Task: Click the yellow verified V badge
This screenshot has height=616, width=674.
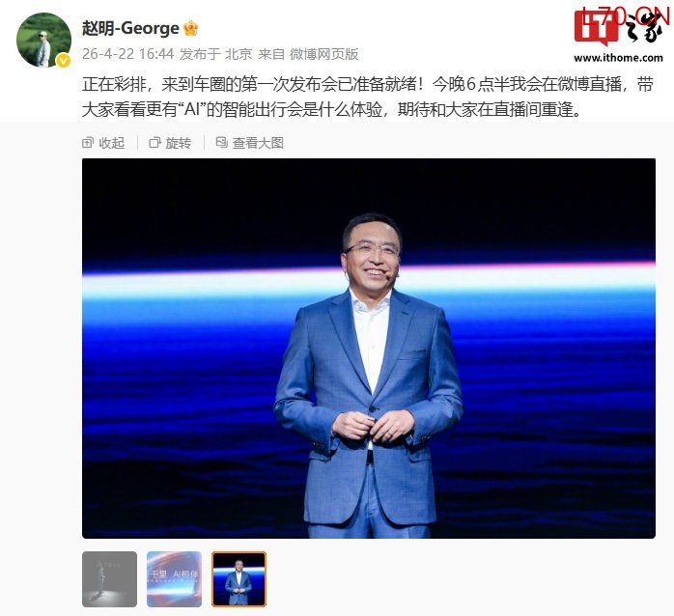Action: click(x=64, y=61)
